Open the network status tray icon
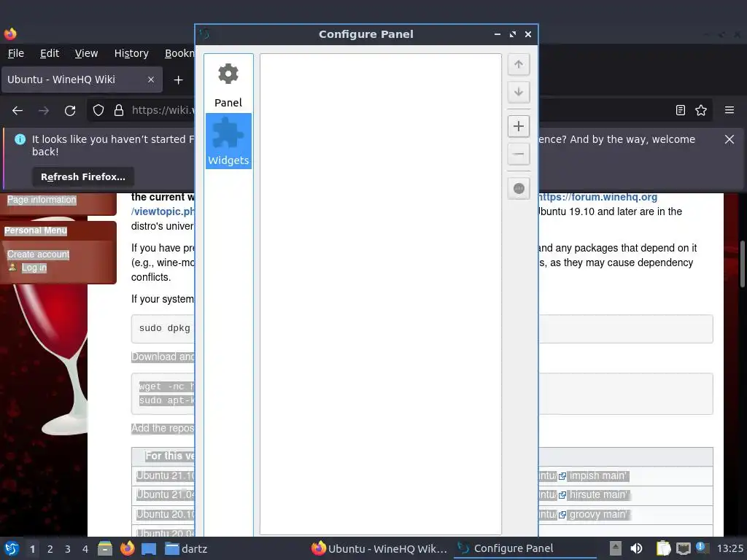Screen dimensions: 747x560 pos(683,548)
